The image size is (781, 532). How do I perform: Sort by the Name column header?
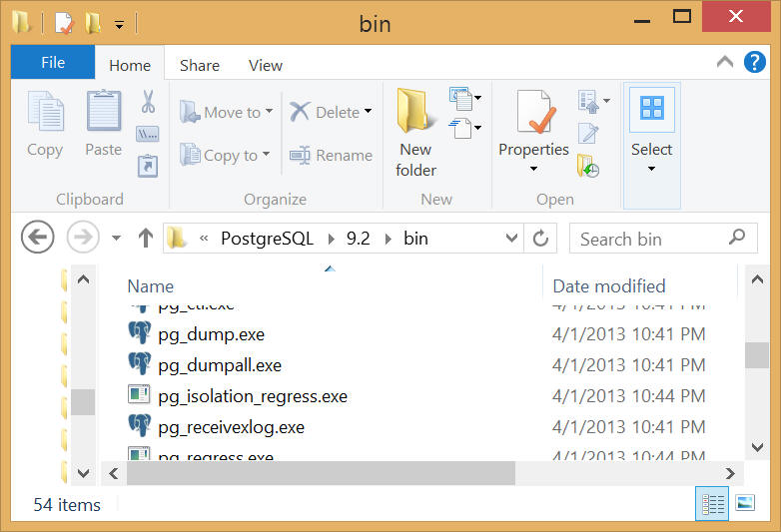151,286
